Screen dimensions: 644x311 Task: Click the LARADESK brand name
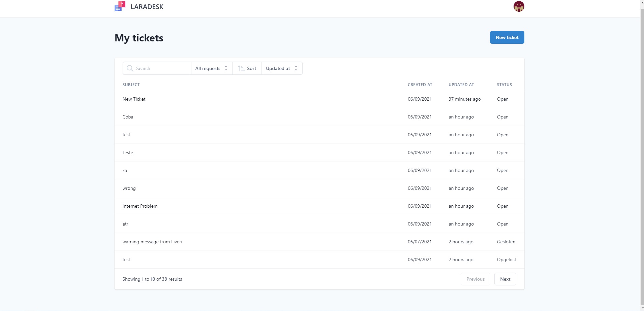pos(147,7)
